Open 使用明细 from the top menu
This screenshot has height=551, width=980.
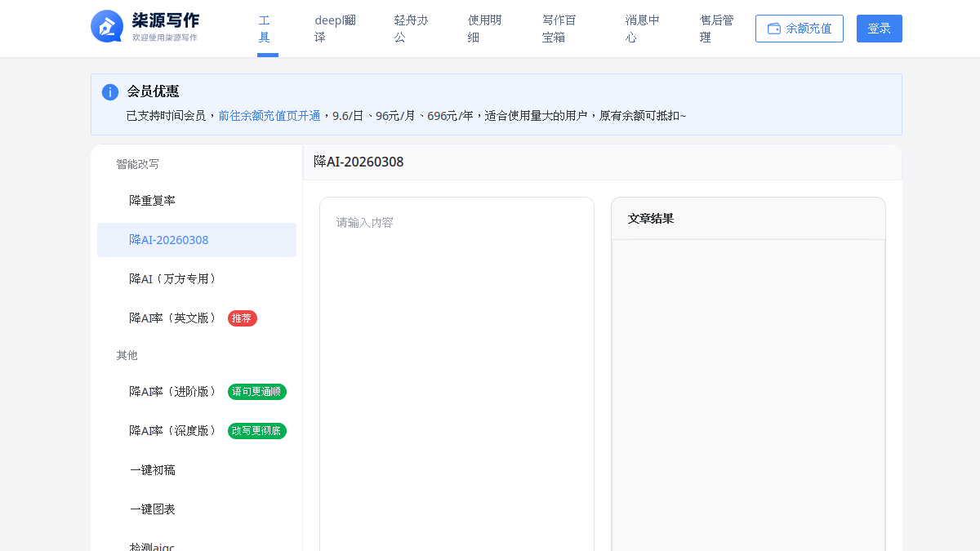[x=485, y=29]
